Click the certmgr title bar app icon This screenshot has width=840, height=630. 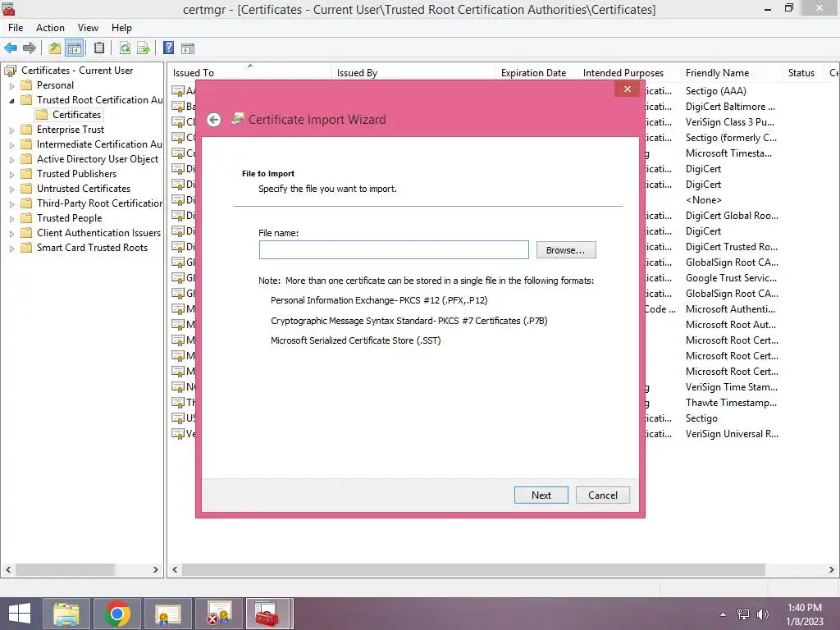click(x=8, y=9)
